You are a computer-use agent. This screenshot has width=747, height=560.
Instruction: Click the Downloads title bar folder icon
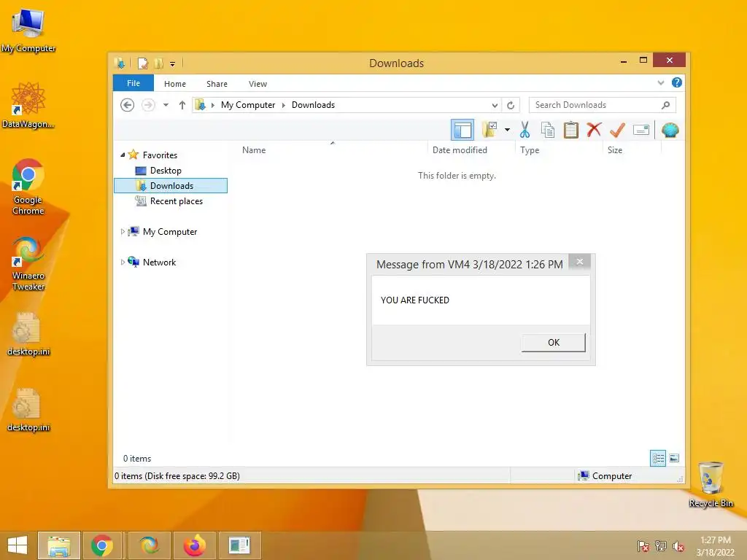coord(120,63)
